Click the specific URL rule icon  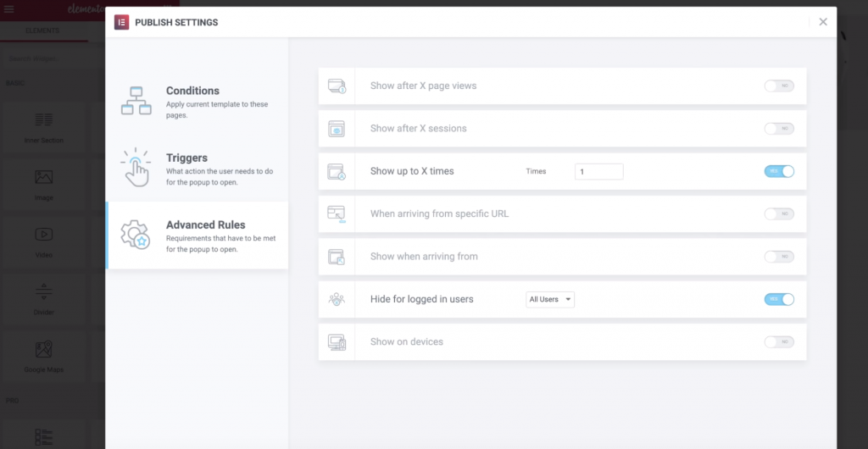[x=337, y=214]
